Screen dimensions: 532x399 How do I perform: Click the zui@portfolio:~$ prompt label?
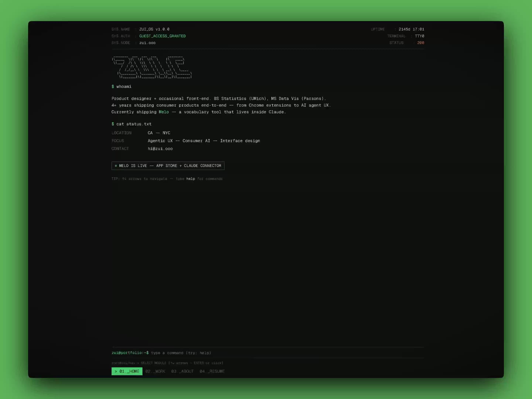(x=130, y=353)
